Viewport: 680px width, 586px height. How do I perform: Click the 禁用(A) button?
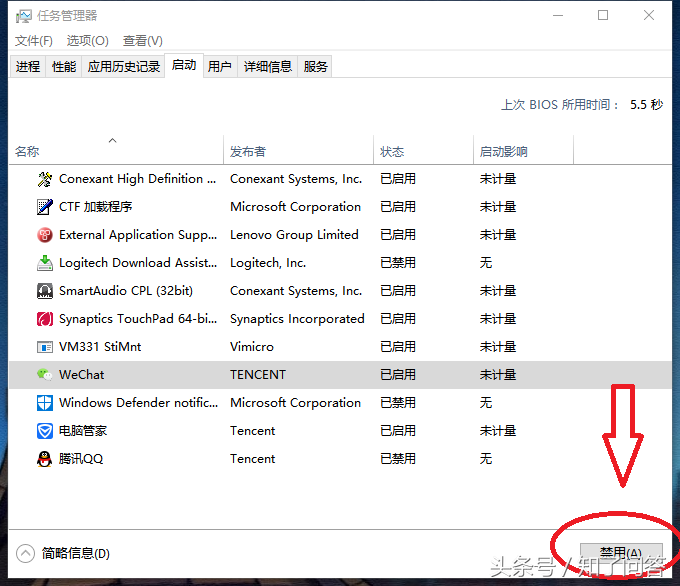621,553
